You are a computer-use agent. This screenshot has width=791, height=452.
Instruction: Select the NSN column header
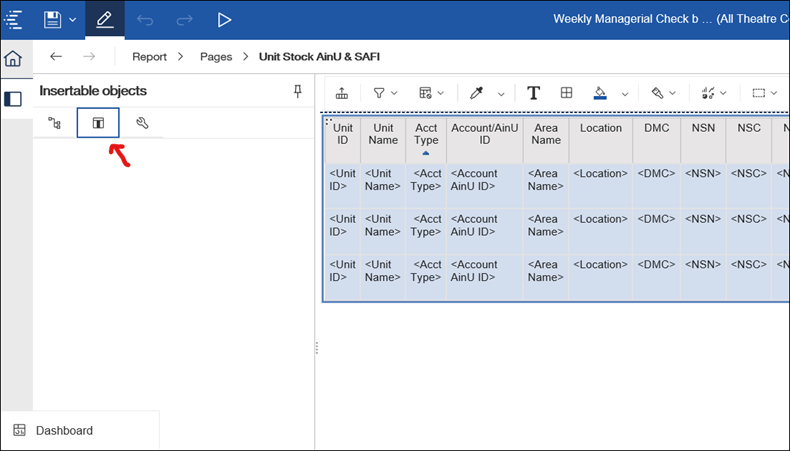(x=703, y=140)
